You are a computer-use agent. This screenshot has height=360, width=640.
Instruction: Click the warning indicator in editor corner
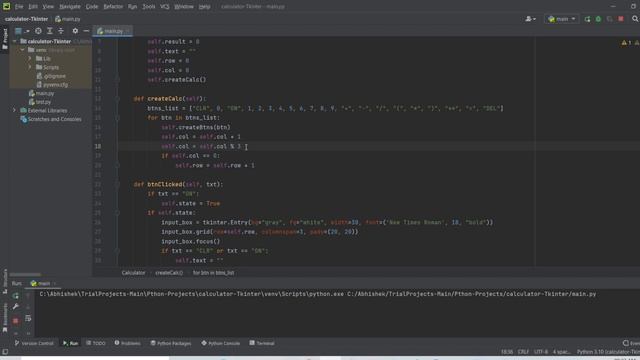coord(626,42)
